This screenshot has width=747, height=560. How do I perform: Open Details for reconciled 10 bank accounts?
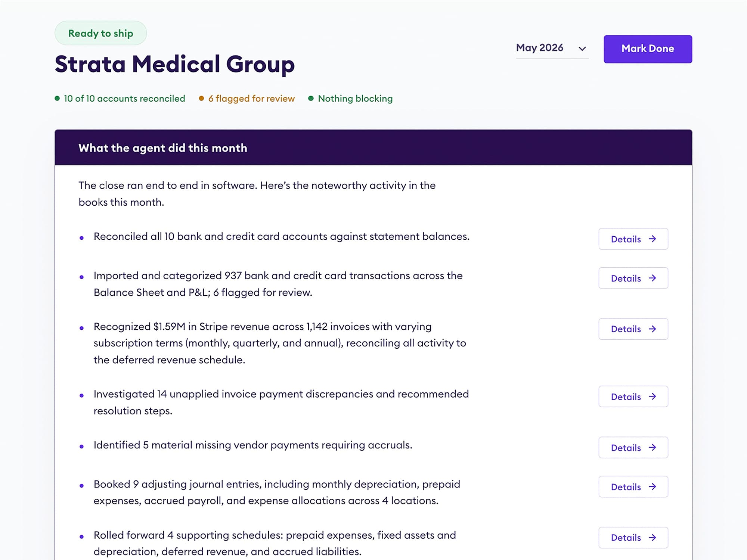(633, 239)
